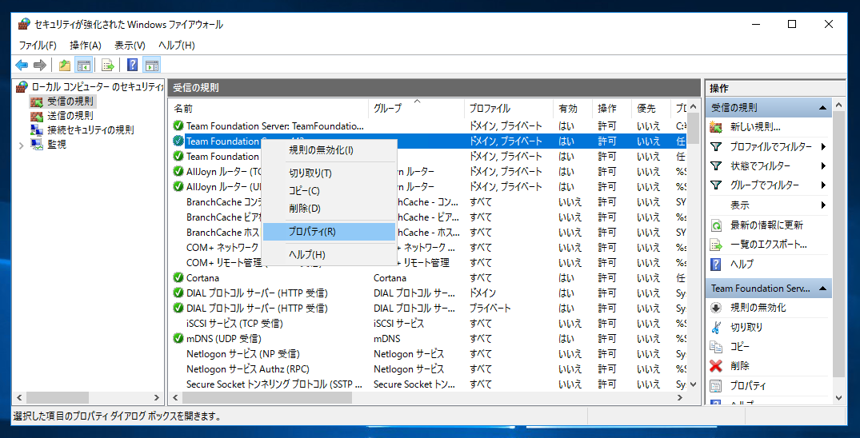
Task: Open the 表示 submenu in actions pane
Action: [739, 206]
